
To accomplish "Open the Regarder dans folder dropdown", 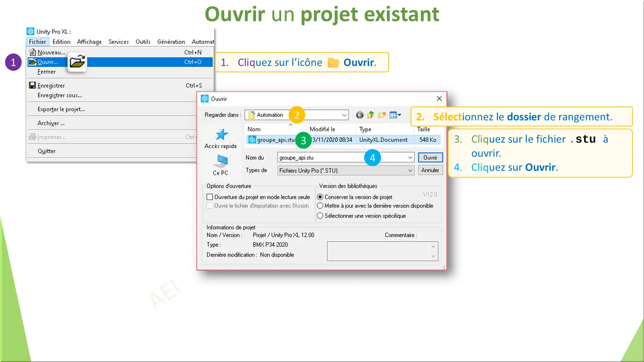I will point(344,115).
